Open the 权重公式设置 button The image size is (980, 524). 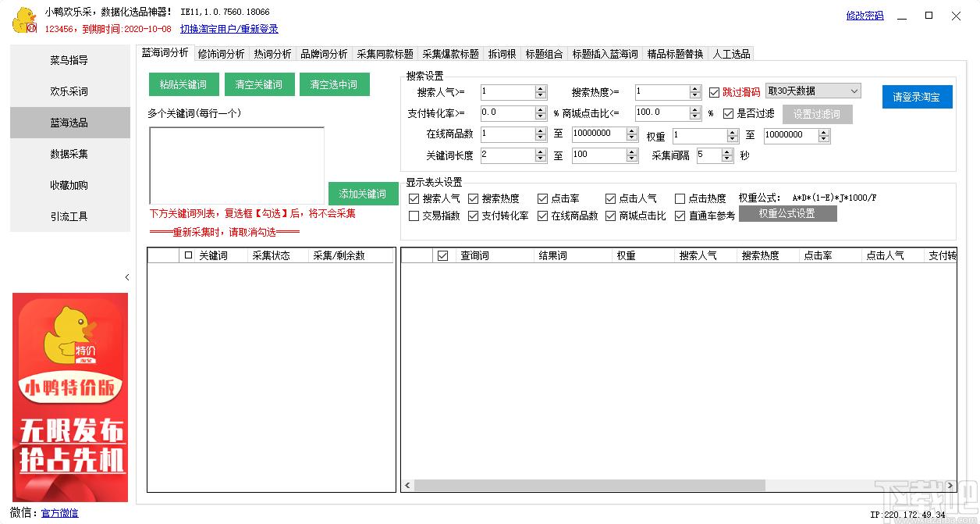click(787, 213)
